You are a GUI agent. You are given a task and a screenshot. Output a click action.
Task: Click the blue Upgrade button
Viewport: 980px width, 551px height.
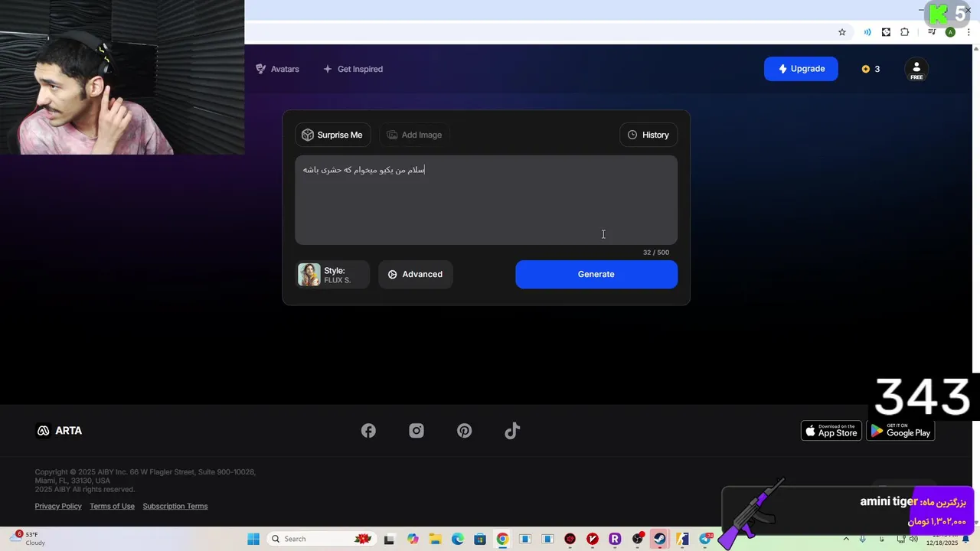[801, 69]
